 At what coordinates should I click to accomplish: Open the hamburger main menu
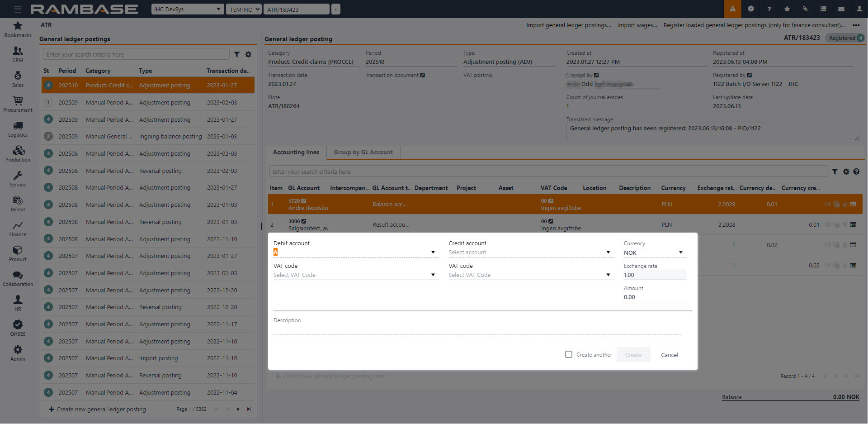[18, 9]
